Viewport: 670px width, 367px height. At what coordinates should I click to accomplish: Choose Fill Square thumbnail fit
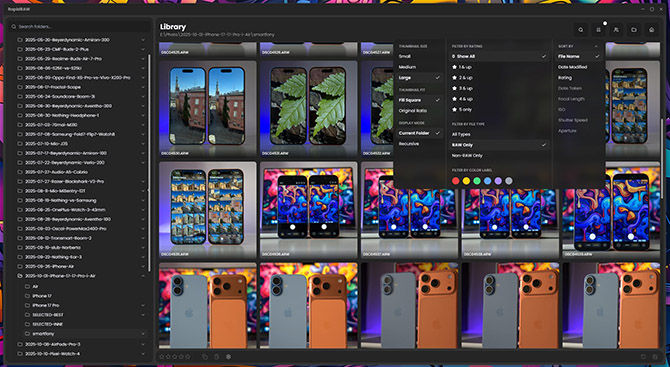point(420,100)
